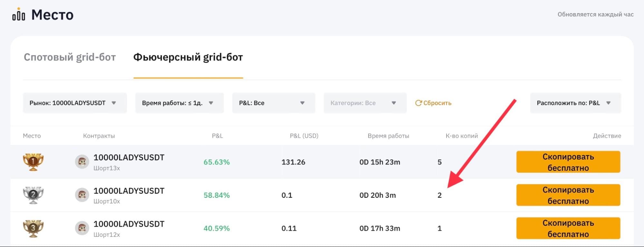This screenshot has width=644, height=247.
Task: Switch to the Спотовый grid-бот tab
Action: pyautogui.click(x=70, y=57)
